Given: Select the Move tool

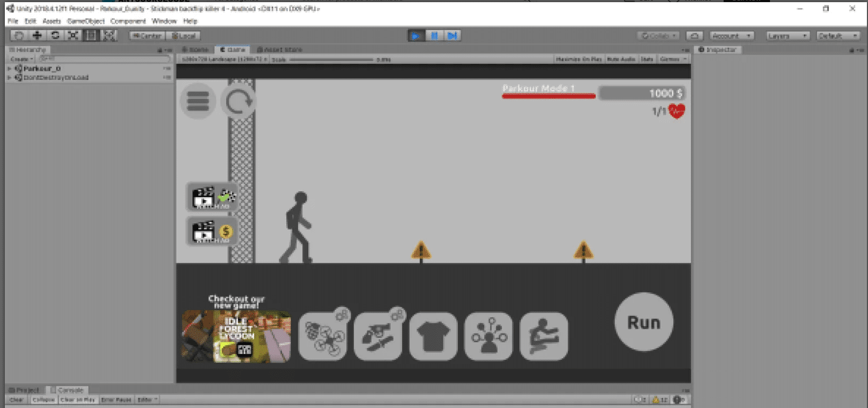Looking at the screenshot, I should [37, 36].
